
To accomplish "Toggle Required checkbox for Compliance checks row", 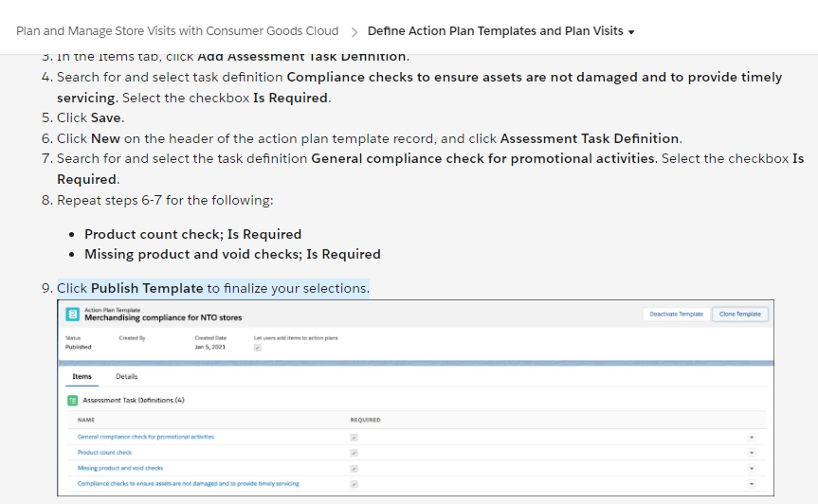I will point(354,484).
